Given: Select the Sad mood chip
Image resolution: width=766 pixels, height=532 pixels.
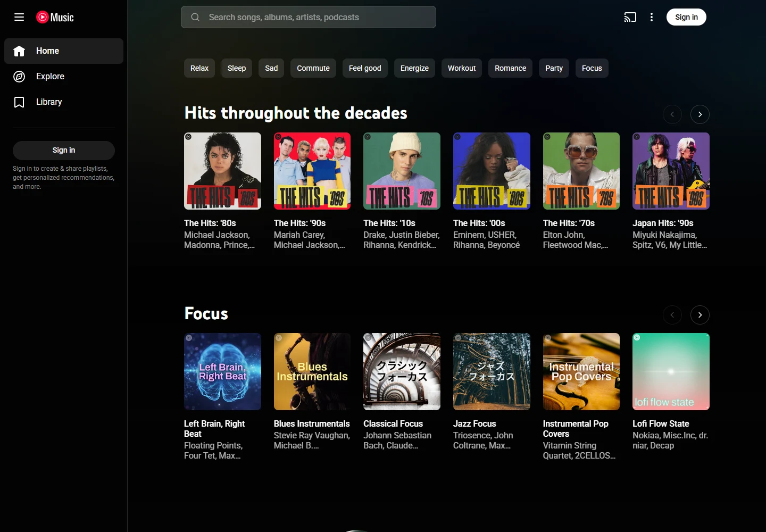Looking at the screenshot, I should (271, 68).
